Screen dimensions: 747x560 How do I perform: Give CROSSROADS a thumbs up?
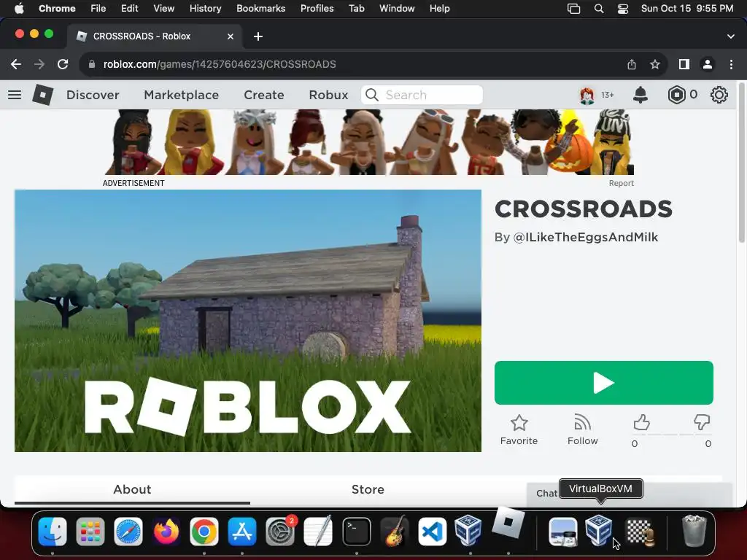[641, 422]
